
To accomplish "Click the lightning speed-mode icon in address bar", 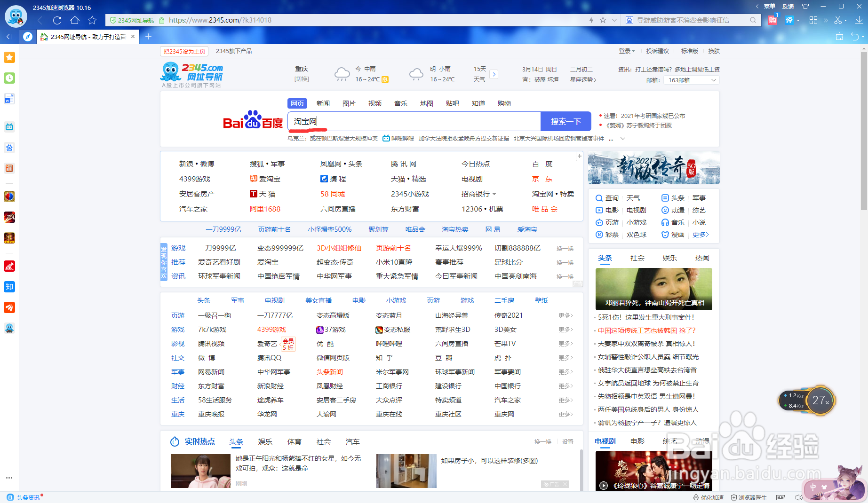I will 591,20.
